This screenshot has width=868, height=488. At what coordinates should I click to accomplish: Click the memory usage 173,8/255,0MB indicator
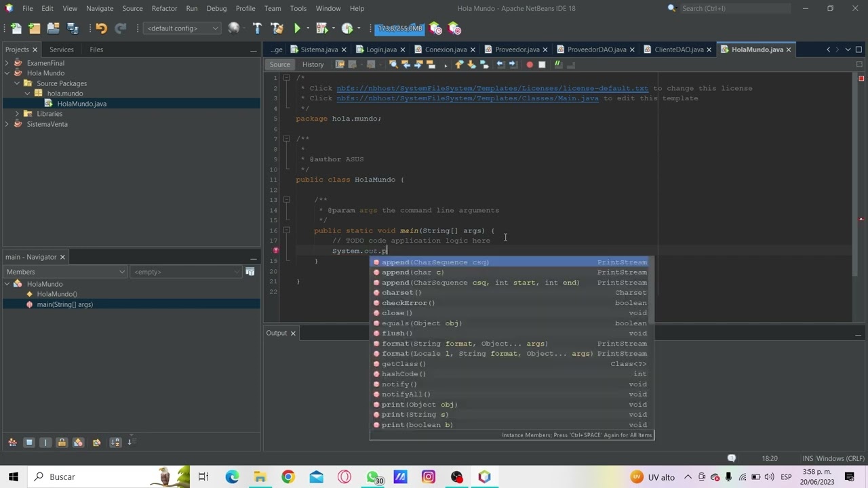[x=400, y=28]
